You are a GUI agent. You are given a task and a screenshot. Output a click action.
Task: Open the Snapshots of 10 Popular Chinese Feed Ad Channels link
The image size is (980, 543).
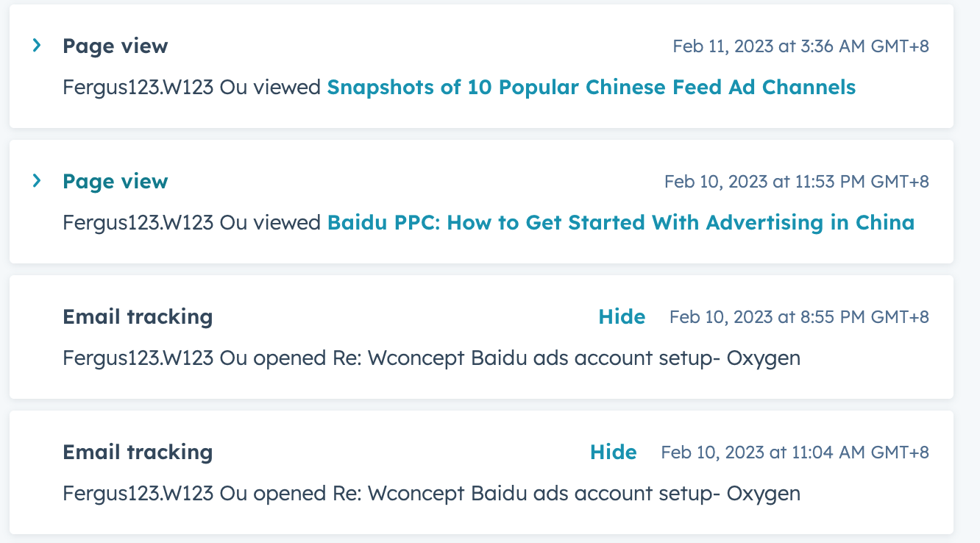point(591,87)
